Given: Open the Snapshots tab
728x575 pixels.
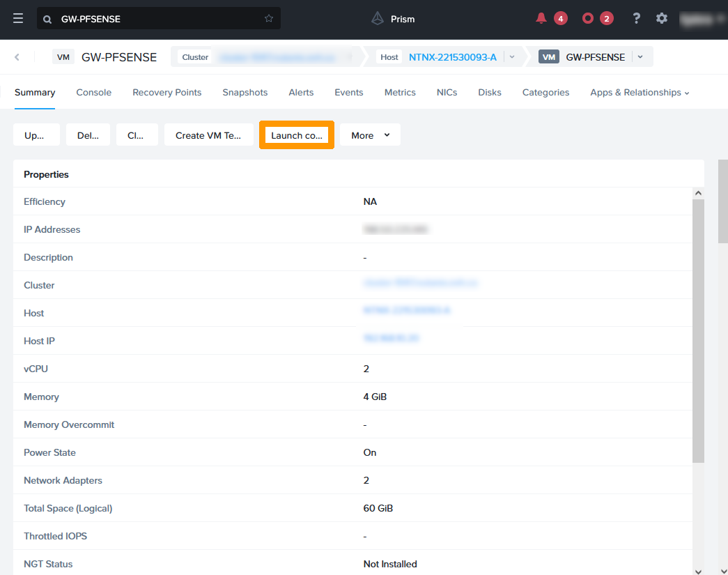Looking at the screenshot, I should pos(245,93).
